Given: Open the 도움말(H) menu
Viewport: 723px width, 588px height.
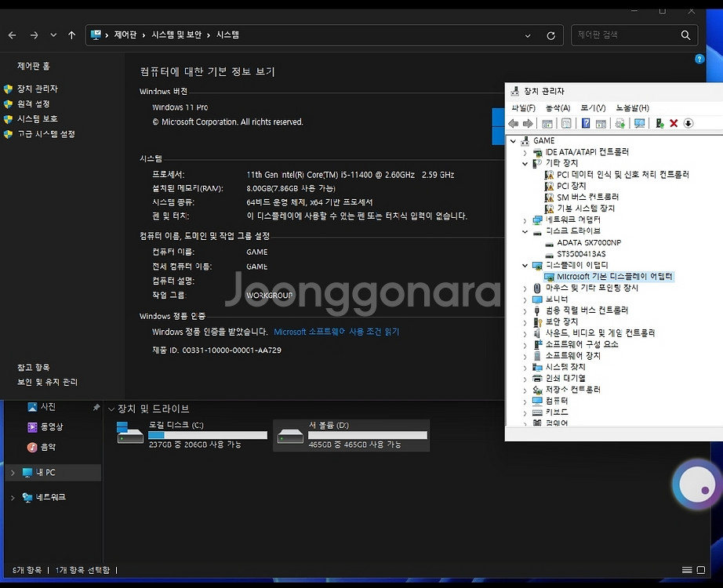Looking at the screenshot, I should coord(633,108).
